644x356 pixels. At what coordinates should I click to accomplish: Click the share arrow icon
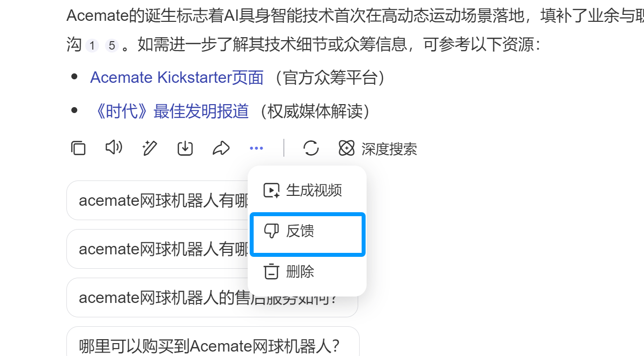point(221,148)
